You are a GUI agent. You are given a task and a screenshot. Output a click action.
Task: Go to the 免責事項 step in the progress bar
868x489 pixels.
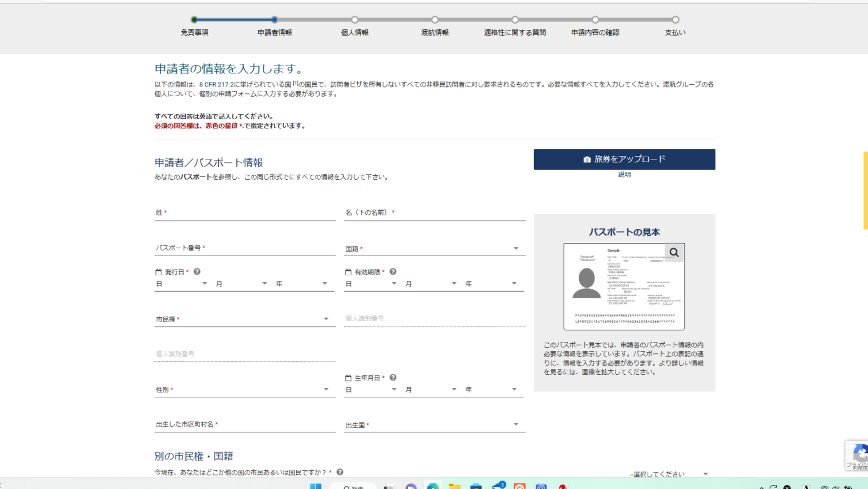(x=194, y=20)
